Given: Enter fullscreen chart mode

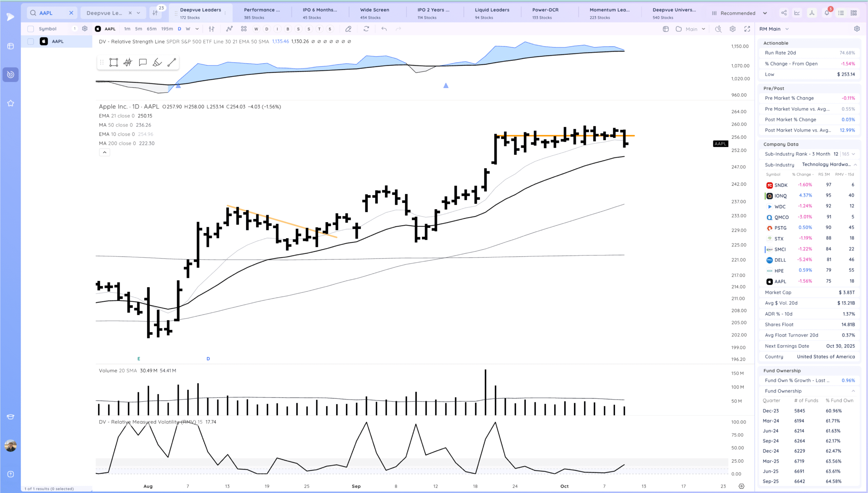Looking at the screenshot, I should [747, 29].
